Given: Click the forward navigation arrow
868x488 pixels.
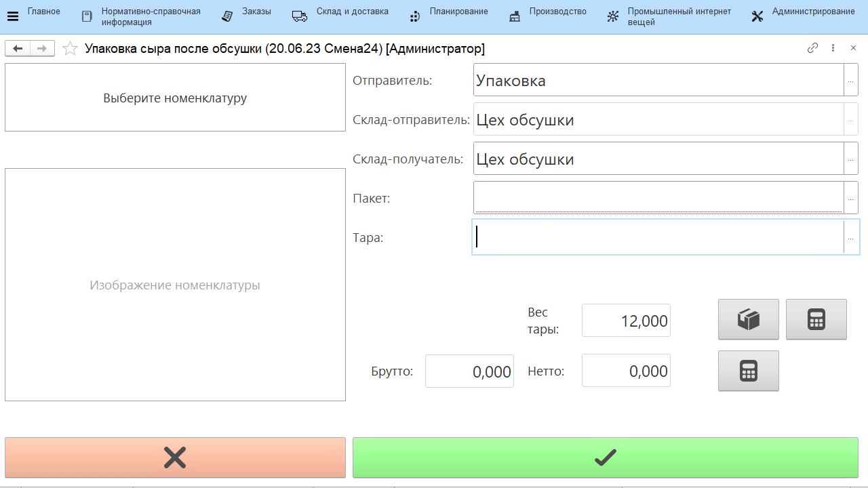Looking at the screenshot, I should (x=42, y=48).
